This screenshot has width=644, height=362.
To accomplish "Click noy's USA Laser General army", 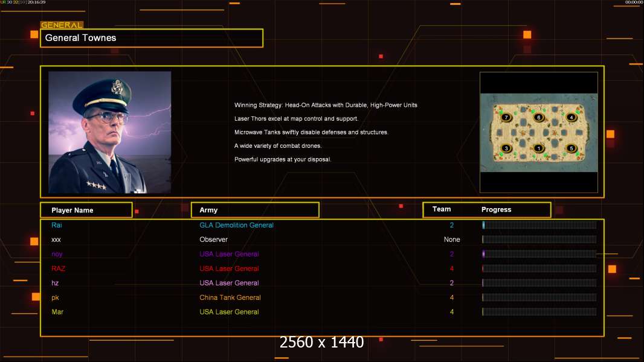I will coord(229,254).
